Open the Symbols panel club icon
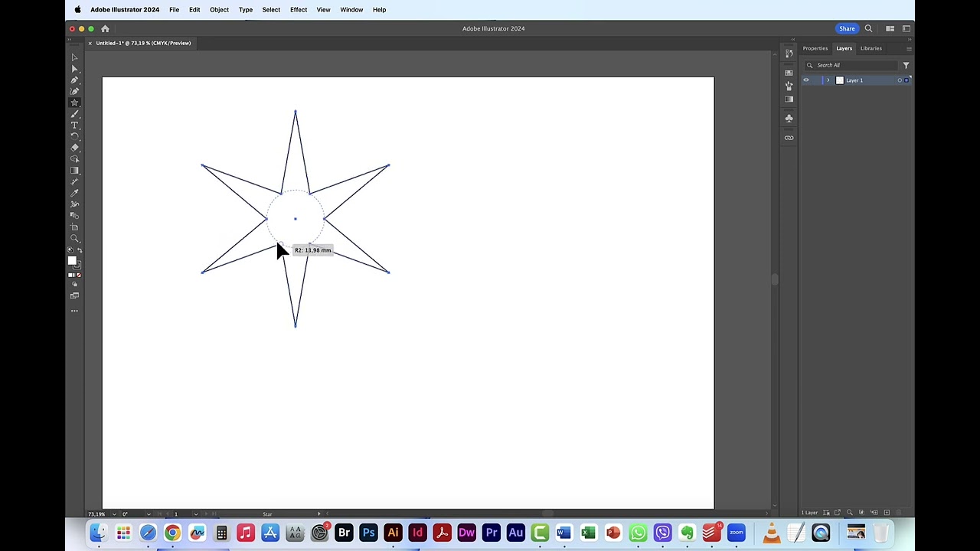 point(789,119)
